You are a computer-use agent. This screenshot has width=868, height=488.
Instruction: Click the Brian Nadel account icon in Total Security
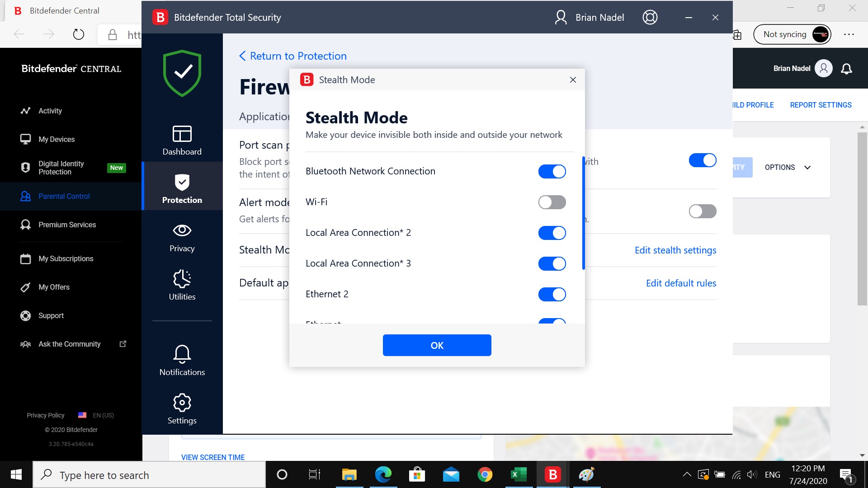click(561, 17)
